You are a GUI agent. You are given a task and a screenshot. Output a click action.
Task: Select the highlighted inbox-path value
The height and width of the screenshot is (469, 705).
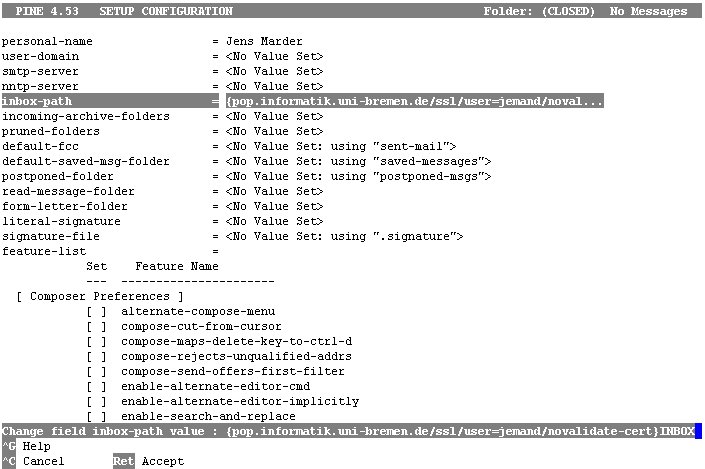[x=415, y=101]
